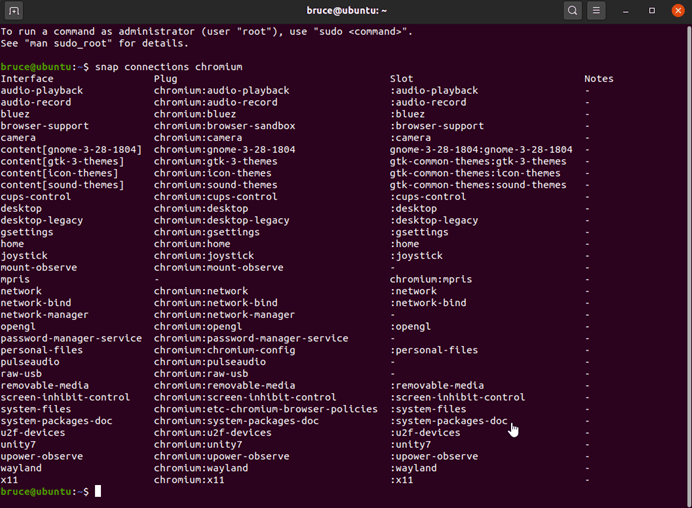The width and height of the screenshot is (692, 508).
Task: Click the terminal vertical scrollbar
Action: click(x=689, y=265)
